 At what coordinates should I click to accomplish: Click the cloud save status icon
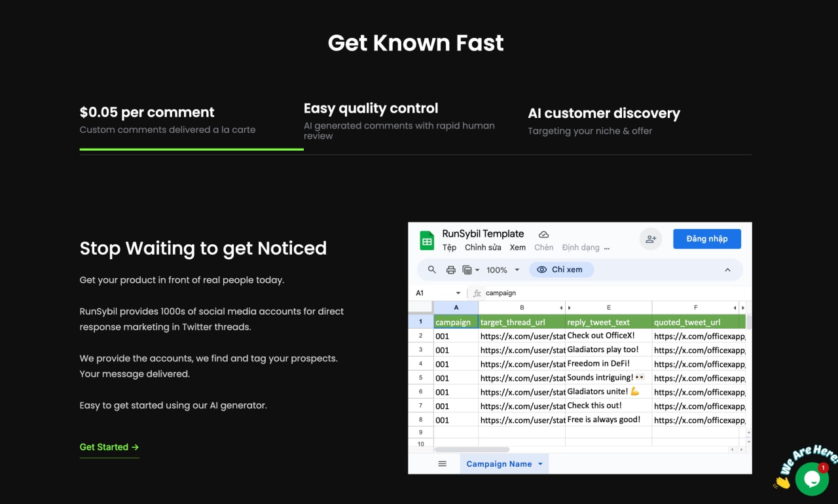point(543,234)
